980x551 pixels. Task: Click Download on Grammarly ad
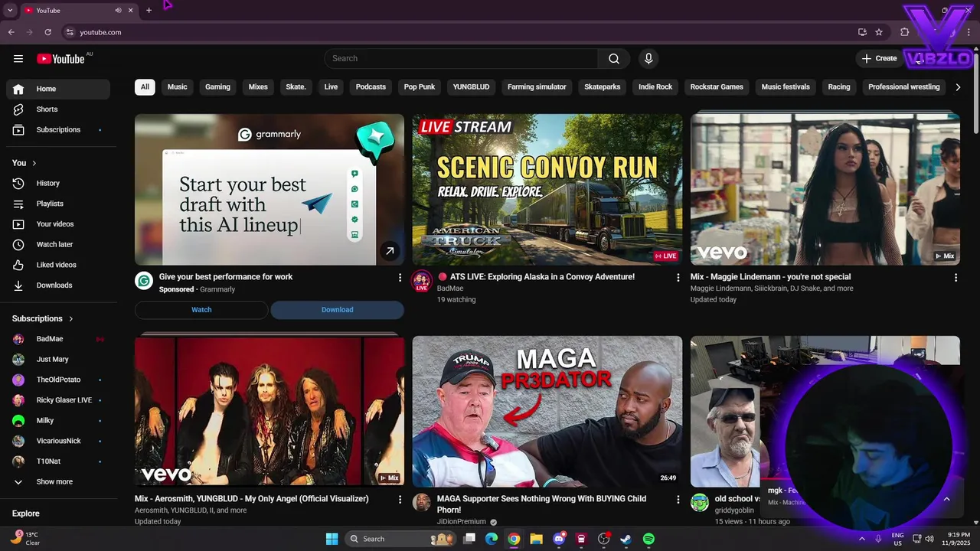[x=337, y=310]
